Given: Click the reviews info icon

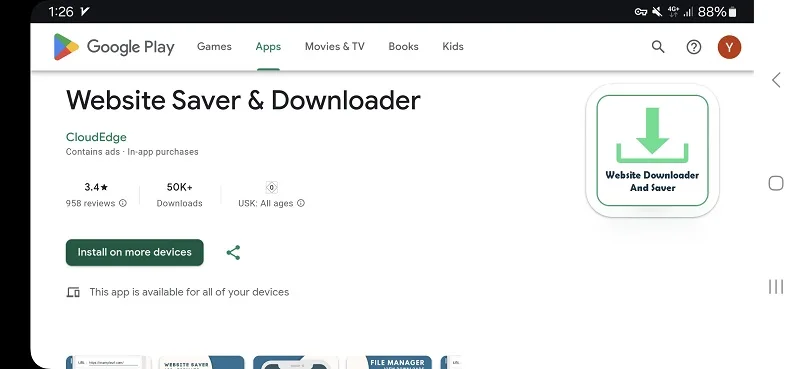Looking at the screenshot, I should click(122, 203).
